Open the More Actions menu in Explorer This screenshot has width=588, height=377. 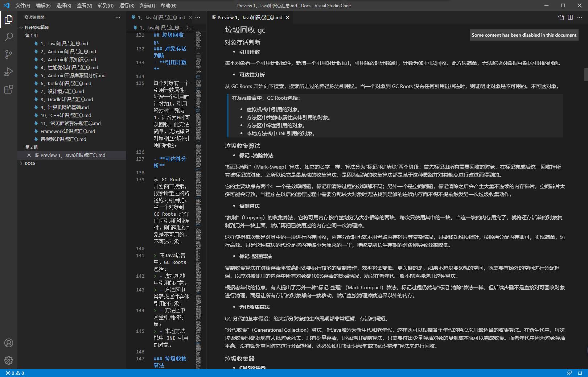pyautogui.click(x=118, y=17)
